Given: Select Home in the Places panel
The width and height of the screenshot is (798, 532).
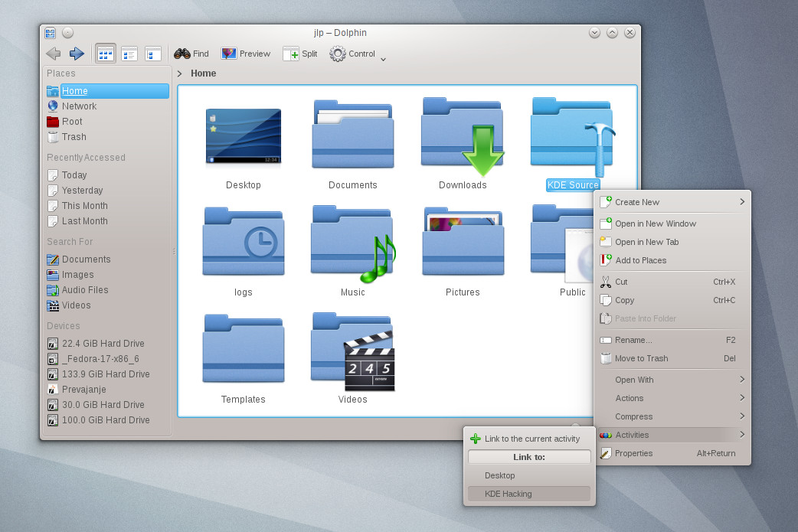Looking at the screenshot, I should 107,91.
